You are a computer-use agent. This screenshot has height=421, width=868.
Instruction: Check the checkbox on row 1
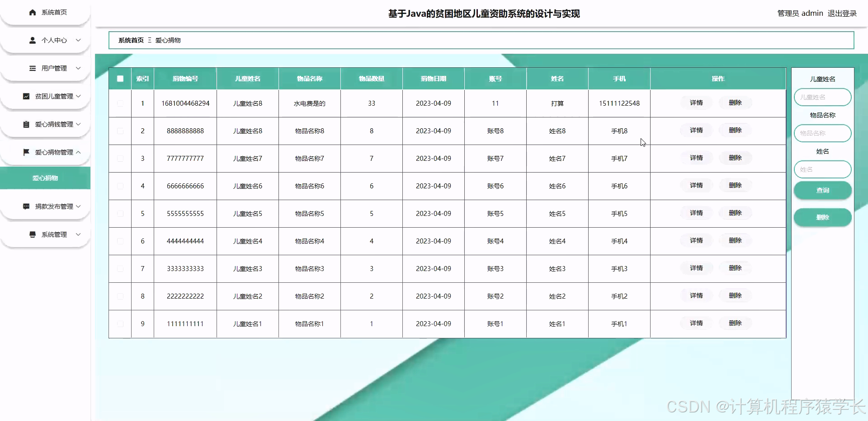[120, 103]
